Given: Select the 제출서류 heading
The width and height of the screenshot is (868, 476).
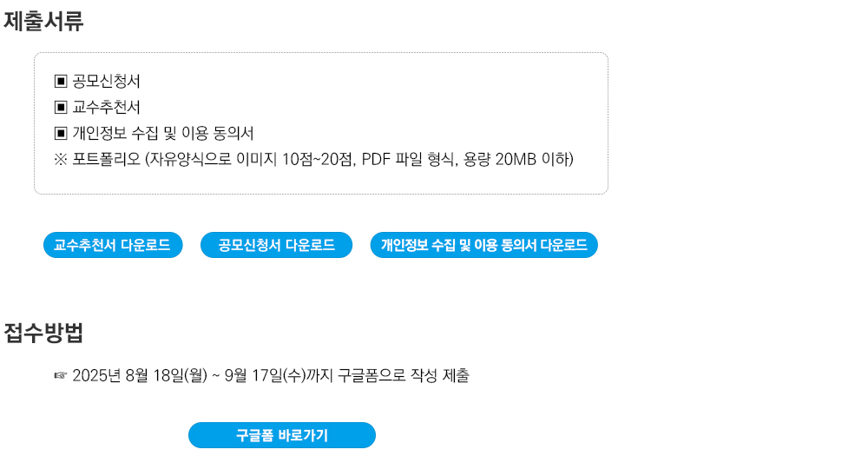Looking at the screenshot, I should 43,22.
